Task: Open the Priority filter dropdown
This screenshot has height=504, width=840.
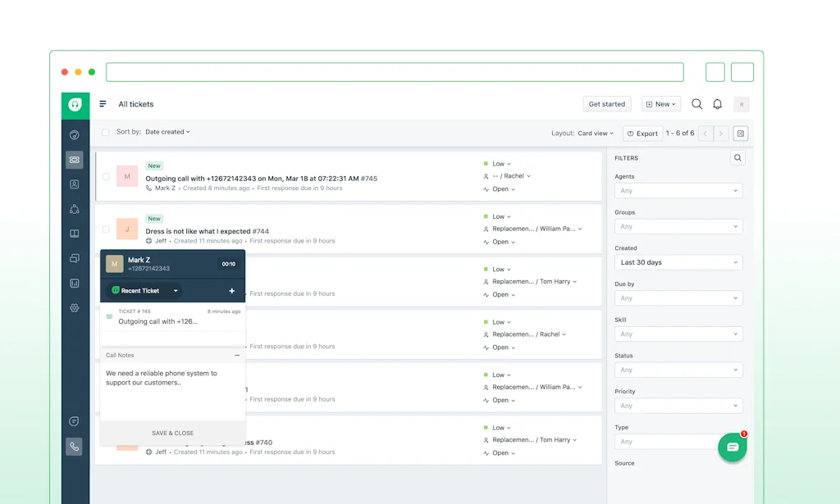Action: [678, 405]
